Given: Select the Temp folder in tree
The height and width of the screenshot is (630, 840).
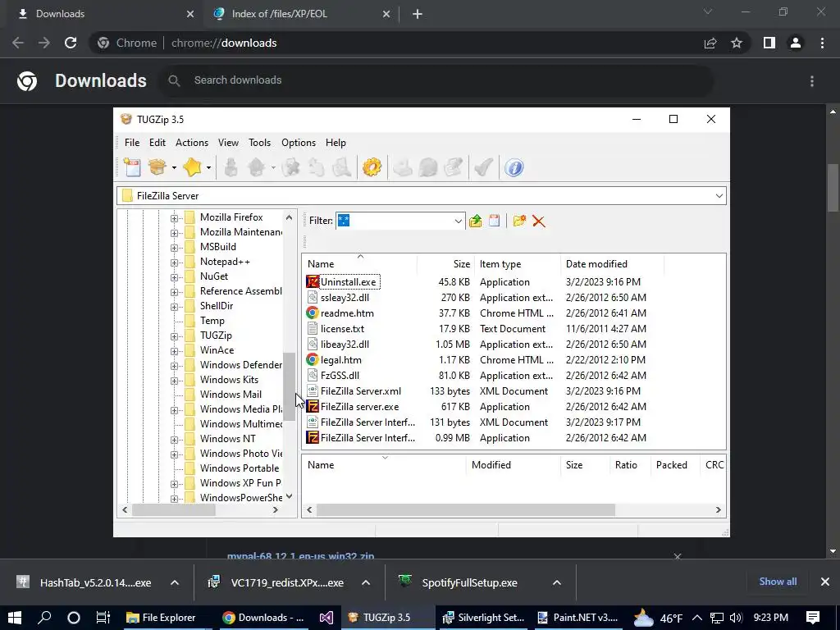Looking at the screenshot, I should (212, 321).
